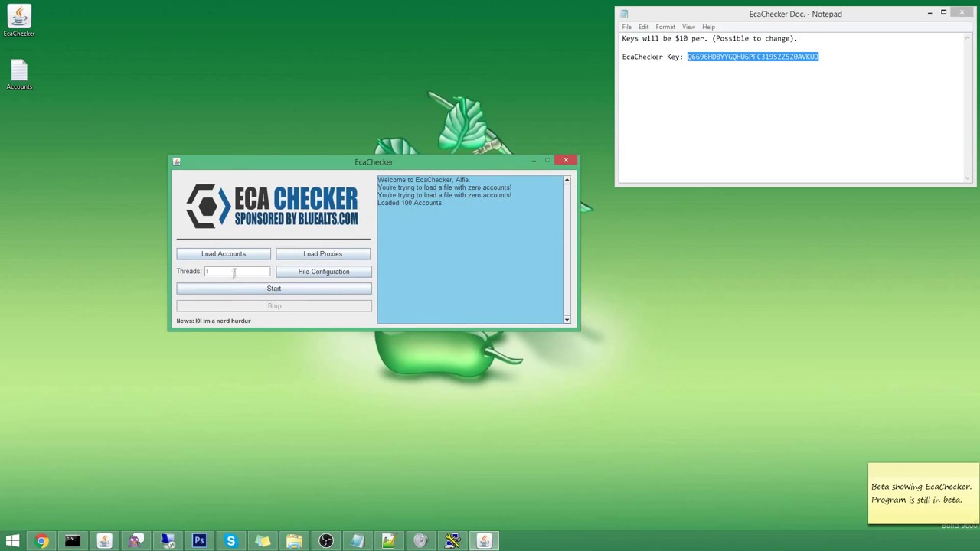Screen dimensions: 980x551
Task: Maximize the Notepad window
Action: click(x=944, y=12)
